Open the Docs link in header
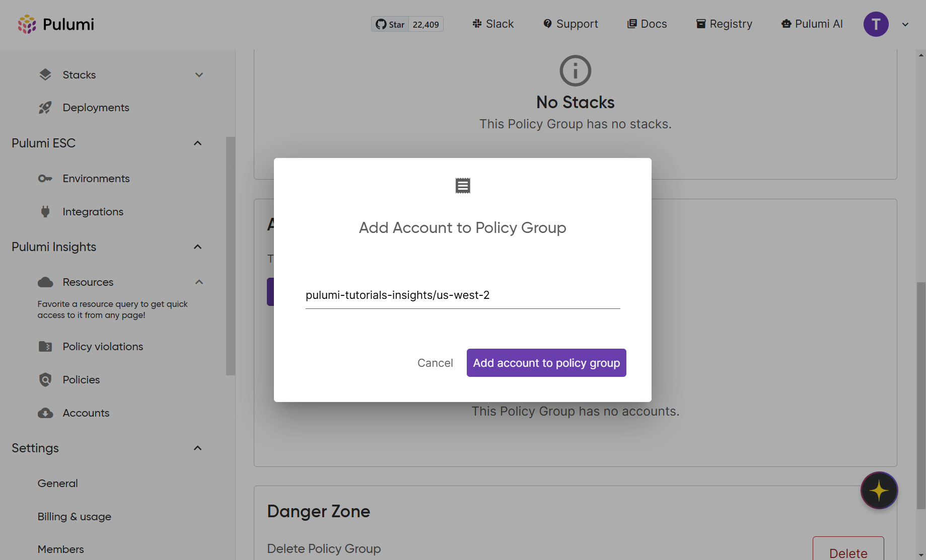 pos(647,24)
